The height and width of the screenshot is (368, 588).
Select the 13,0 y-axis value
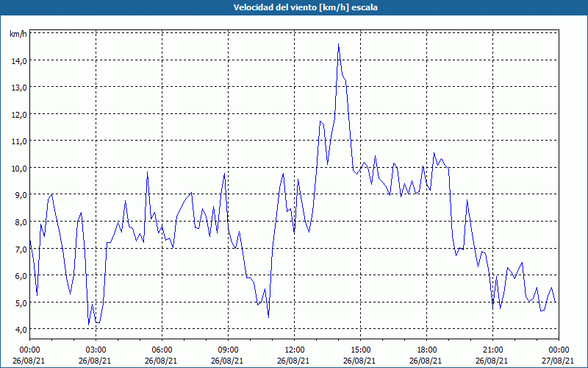19,87
